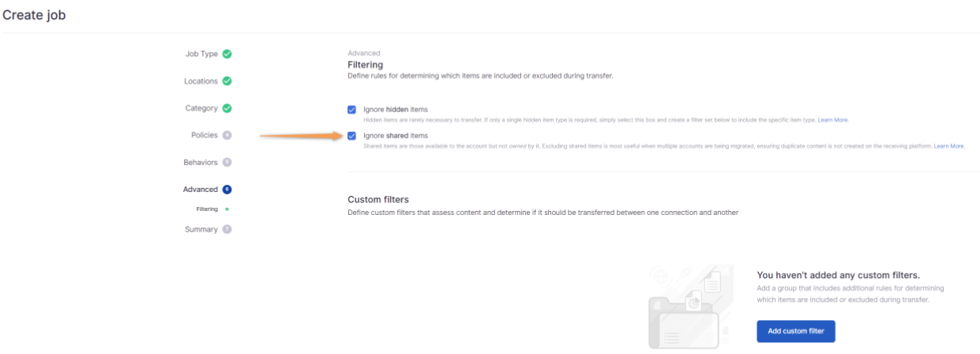The width and height of the screenshot is (980, 354).
Task: Select the Category step label
Action: (x=201, y=108)
